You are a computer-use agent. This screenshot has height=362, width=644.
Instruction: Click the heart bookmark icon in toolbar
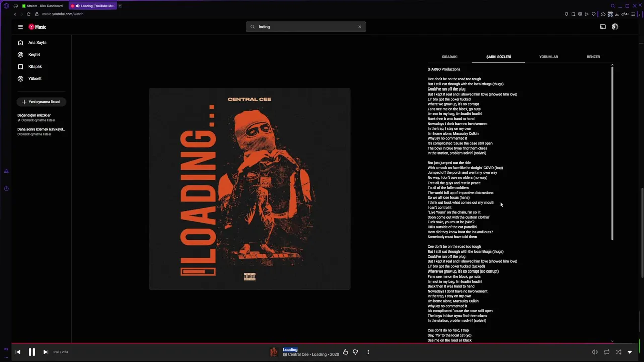[594, 14]
